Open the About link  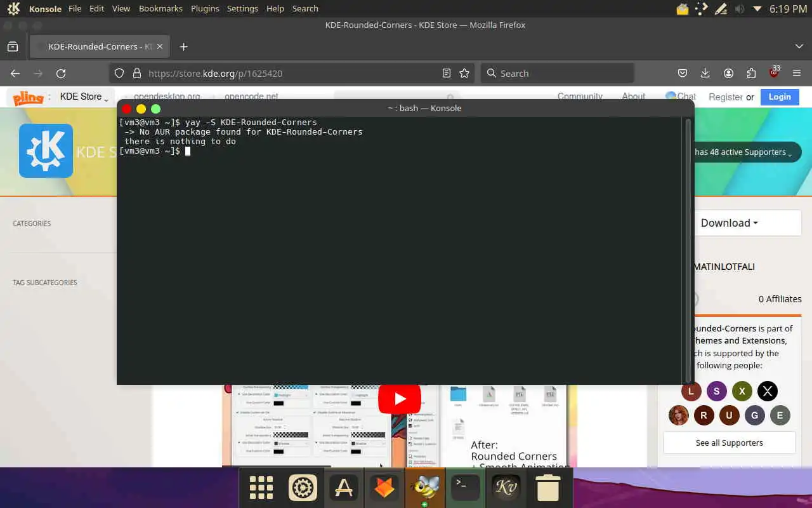(633, 97)
